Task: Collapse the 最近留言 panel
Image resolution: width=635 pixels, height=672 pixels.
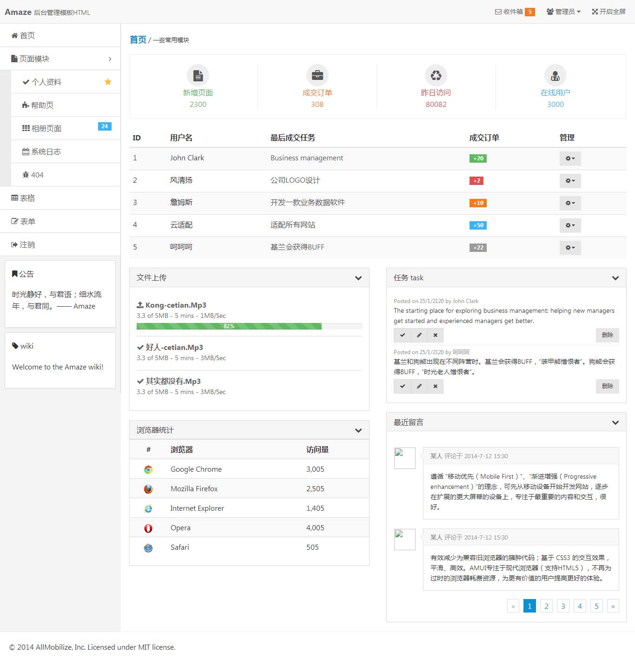Action: 615,422
